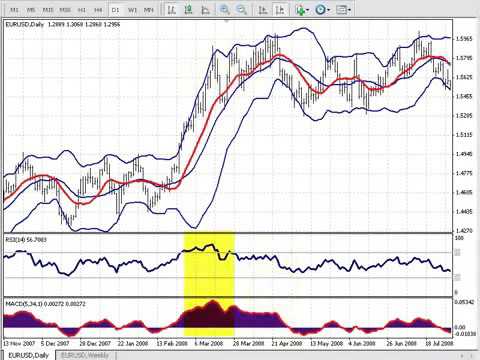480x360 pixels.
Task: Select the W1 weekly timeframe
Action: [132, 10]
